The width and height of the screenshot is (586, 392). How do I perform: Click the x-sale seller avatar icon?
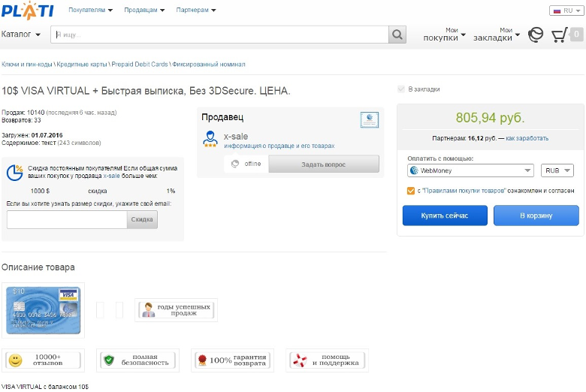[x=210, y=139]
